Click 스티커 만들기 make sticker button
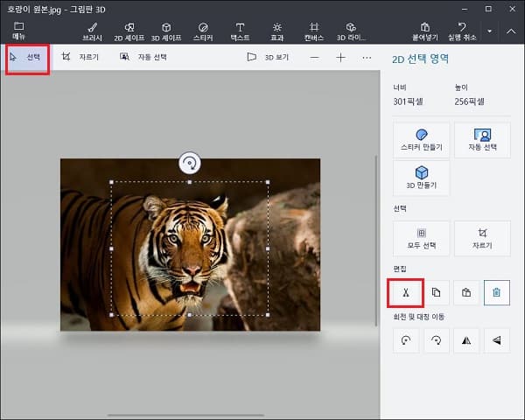 coord(421,140)
